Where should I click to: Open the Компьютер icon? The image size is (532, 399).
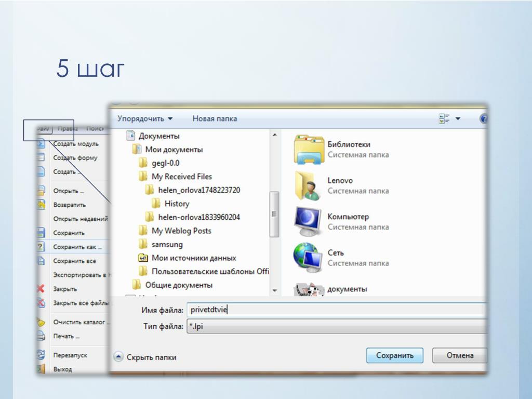click(308, 221)
